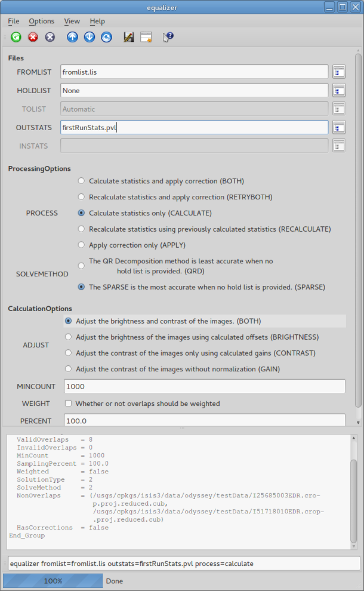
Task: Select the Apply correction only (APPLY) option
Action: click(82, 245)
